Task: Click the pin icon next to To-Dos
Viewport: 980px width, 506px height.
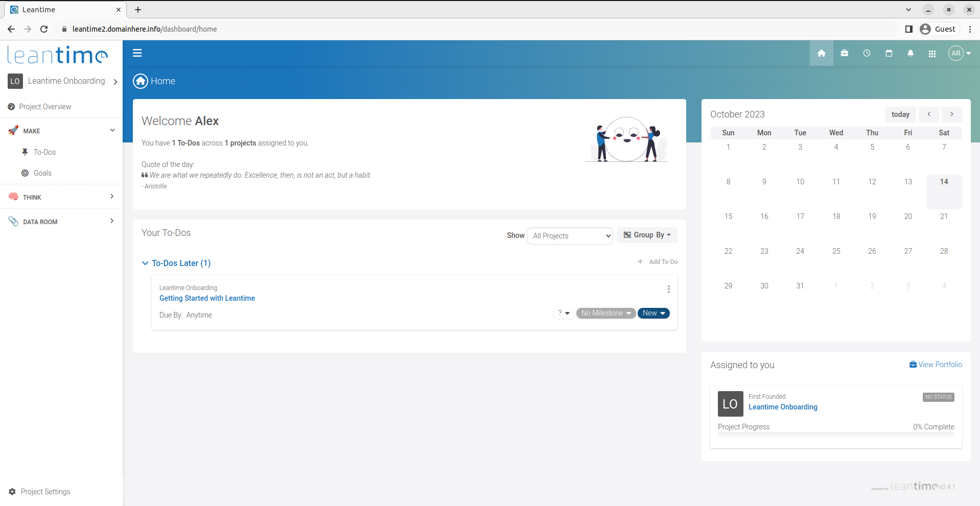Action: tap(25, 152)
